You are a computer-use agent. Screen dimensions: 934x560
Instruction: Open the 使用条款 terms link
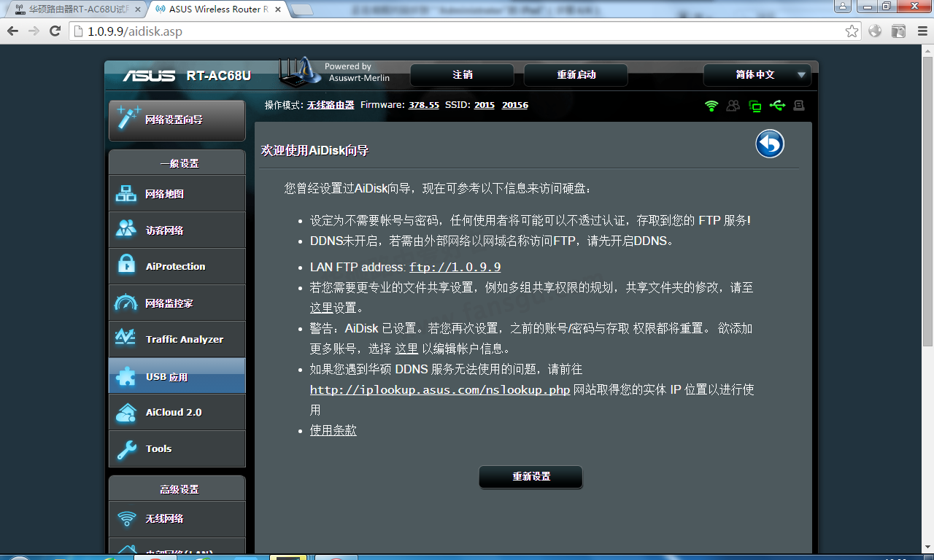point(333,430)
